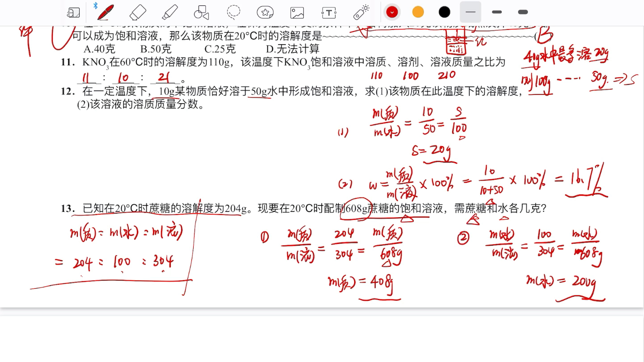Insert an image with the Image tool
Viewport: 644px width, 362px height.
pos(297,13)
